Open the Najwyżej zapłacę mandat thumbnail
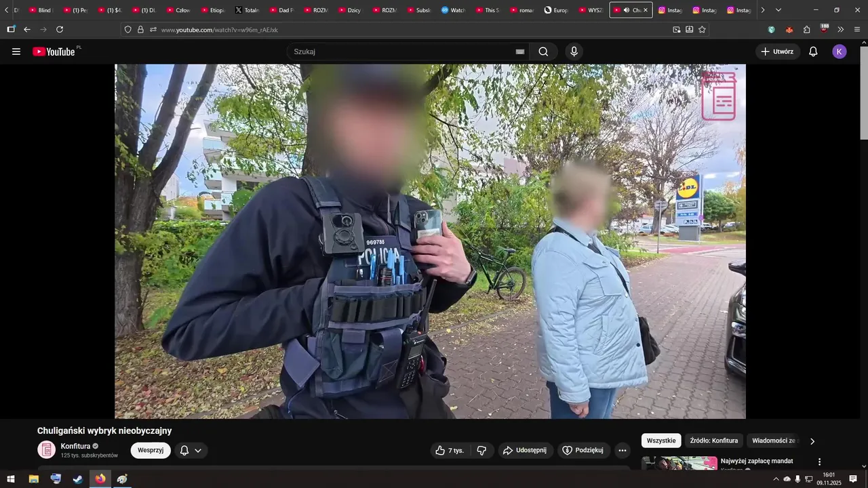The height and width of the screenshot is (488, 868). coord(679,463)
